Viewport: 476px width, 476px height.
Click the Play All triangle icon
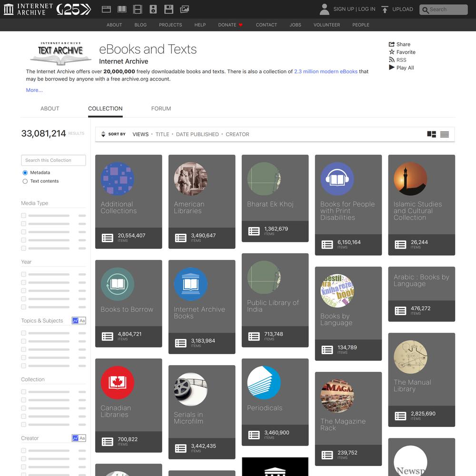pos(392,68)
